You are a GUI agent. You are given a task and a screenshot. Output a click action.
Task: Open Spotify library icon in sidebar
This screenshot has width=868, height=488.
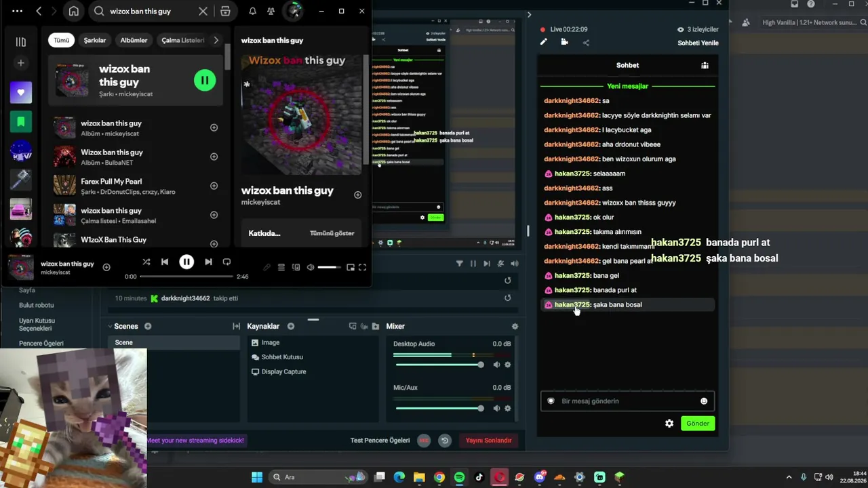pyautogui.click(x=21, y=42)
